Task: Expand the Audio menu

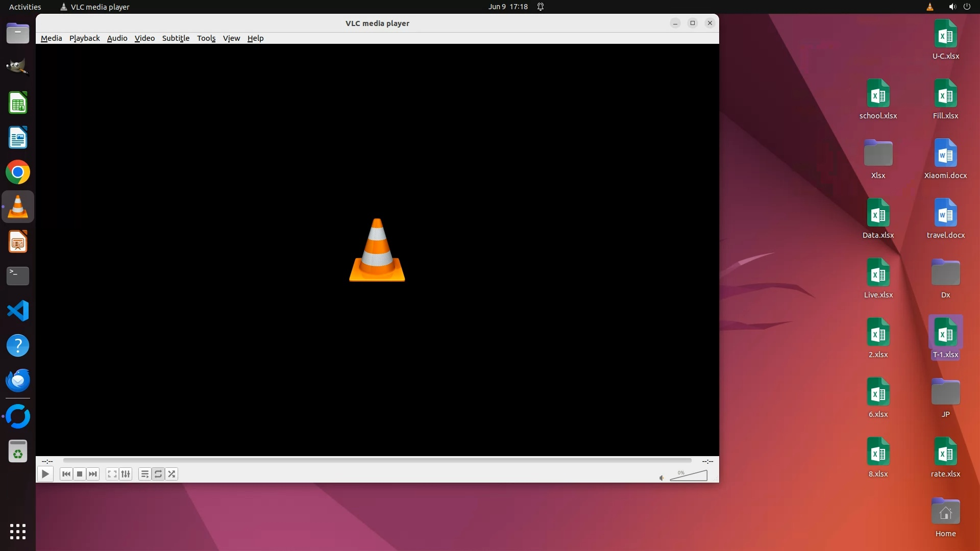Action: [117, 38]
